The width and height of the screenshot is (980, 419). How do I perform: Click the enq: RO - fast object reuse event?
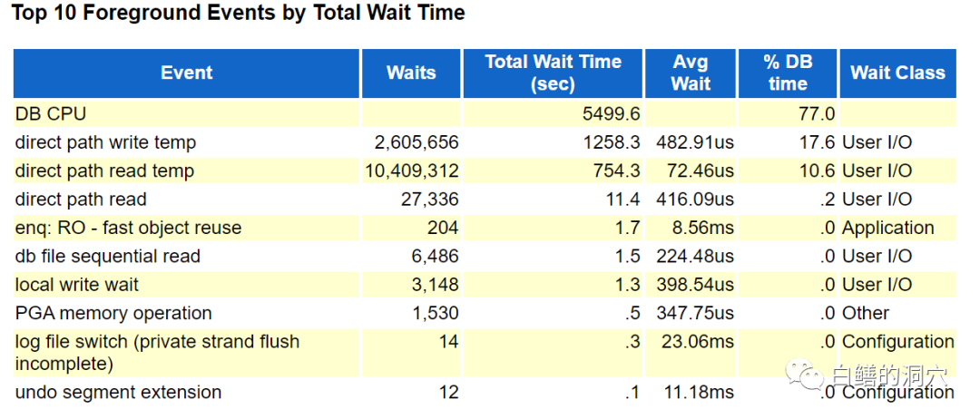[128, 228]
